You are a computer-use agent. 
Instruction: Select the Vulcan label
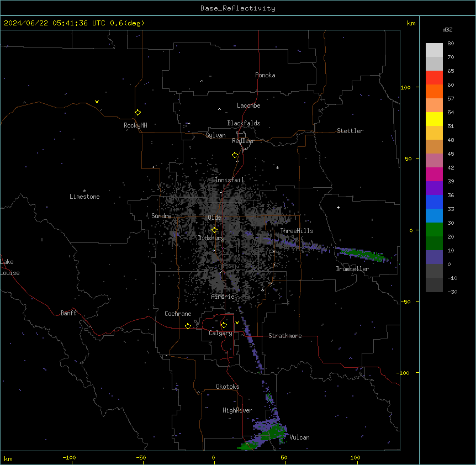(299, 437)
